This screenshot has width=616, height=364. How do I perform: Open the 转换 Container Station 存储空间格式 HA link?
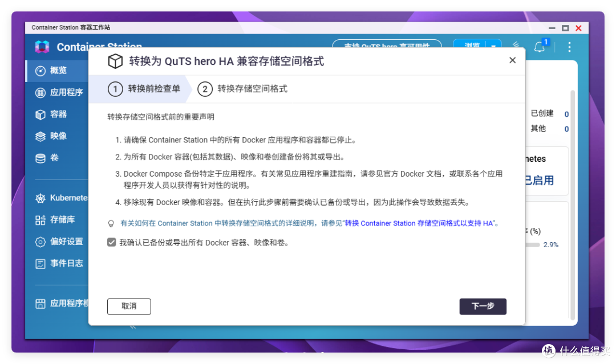[x=419, y=223]
